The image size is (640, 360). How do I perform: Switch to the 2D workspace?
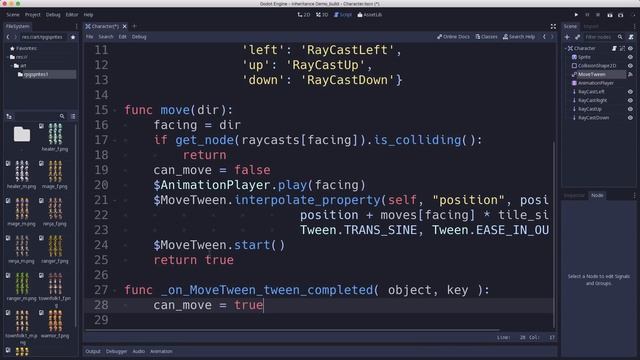coord(304,15)
